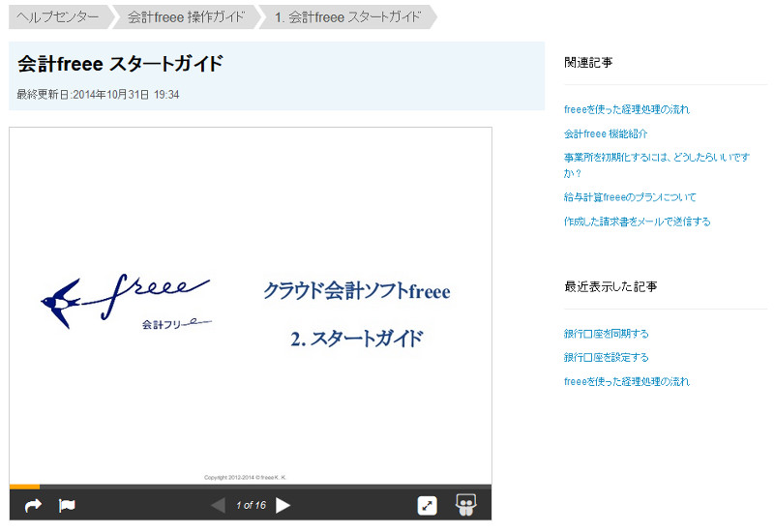Toggle fullscreen mode in slide player
The image size is (774, 532).
click(427, 505)
